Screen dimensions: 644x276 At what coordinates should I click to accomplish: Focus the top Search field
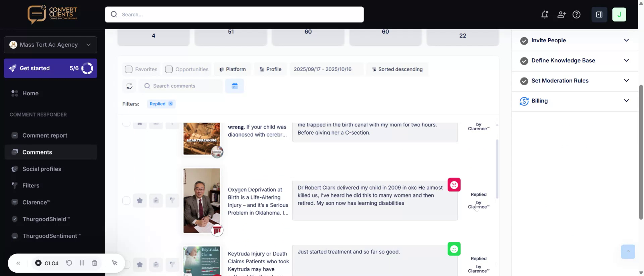(x=234, y=14)
